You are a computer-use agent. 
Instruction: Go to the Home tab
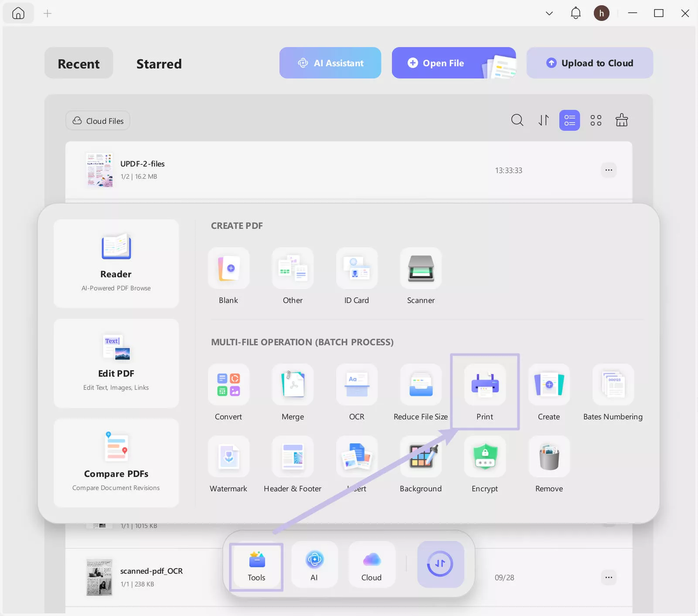pos(18,14)
